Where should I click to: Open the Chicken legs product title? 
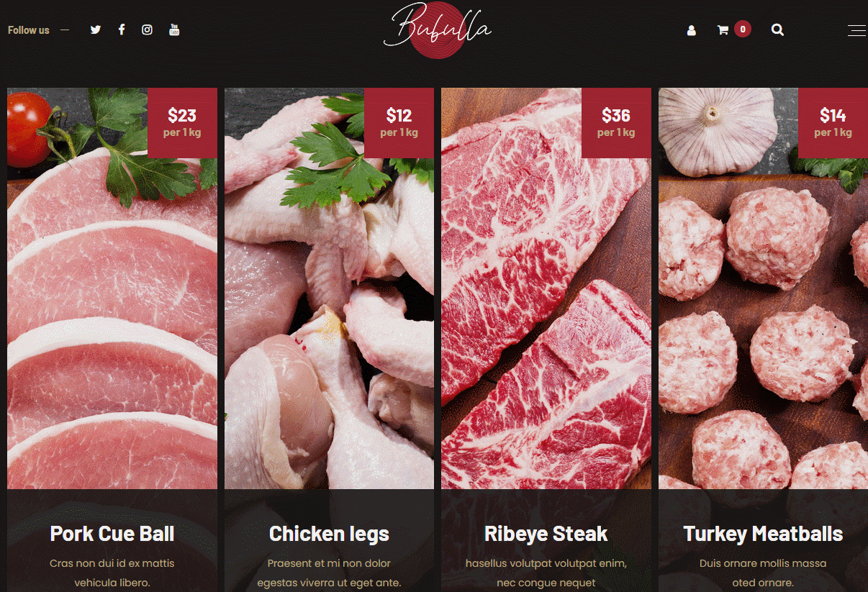(329, 534)
